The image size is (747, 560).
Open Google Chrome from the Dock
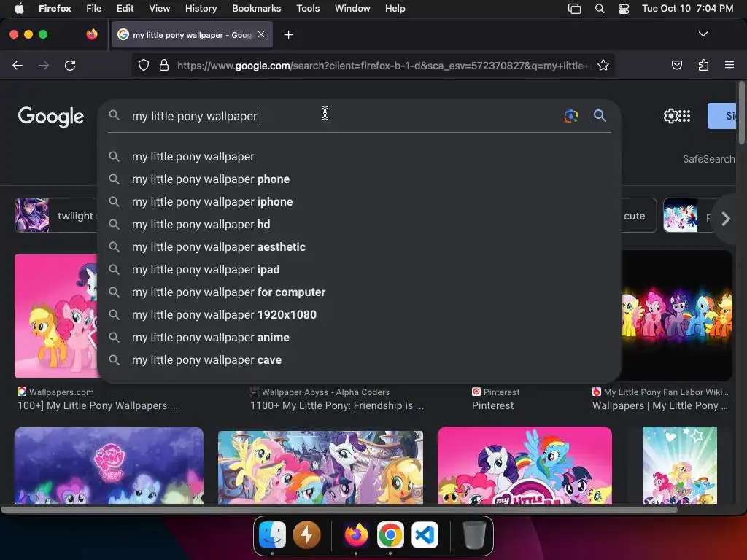coord(390,534)
